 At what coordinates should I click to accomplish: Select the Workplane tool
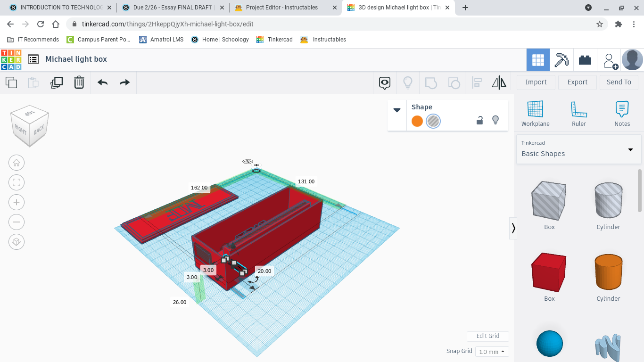[535, 114]
